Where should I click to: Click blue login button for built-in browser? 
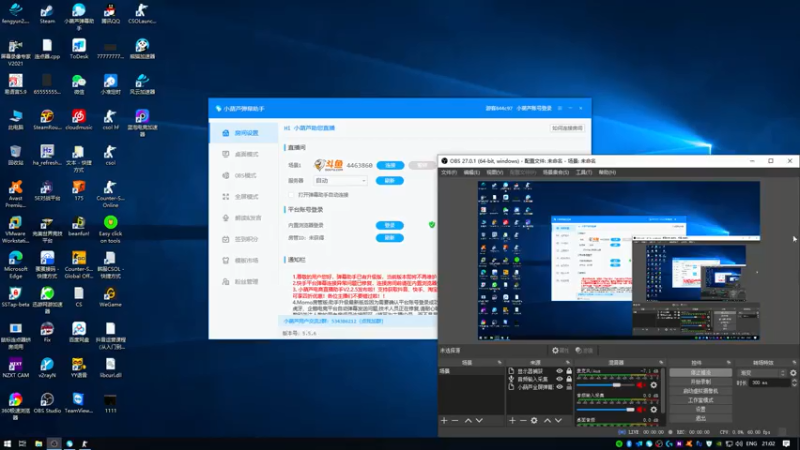click(x=390, y=225)
